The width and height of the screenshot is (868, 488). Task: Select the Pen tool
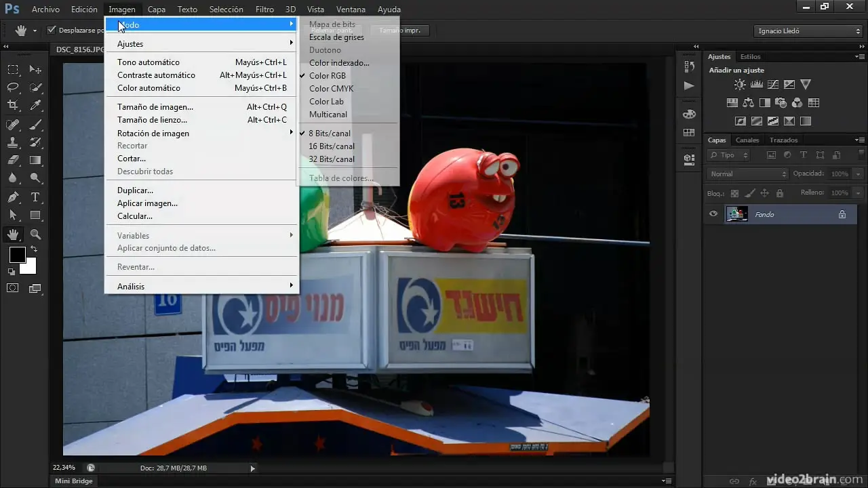pyautogui.click(x=13, y=197)
